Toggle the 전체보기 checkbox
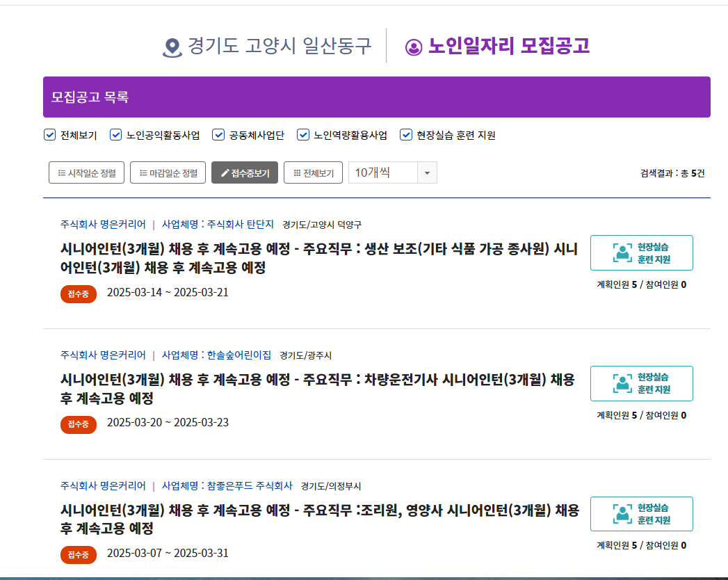Viewport: 728px width, 580px height. point(49,135)
